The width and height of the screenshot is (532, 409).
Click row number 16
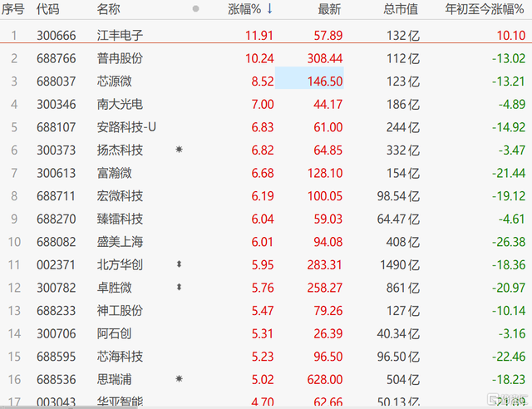(15, 379)
